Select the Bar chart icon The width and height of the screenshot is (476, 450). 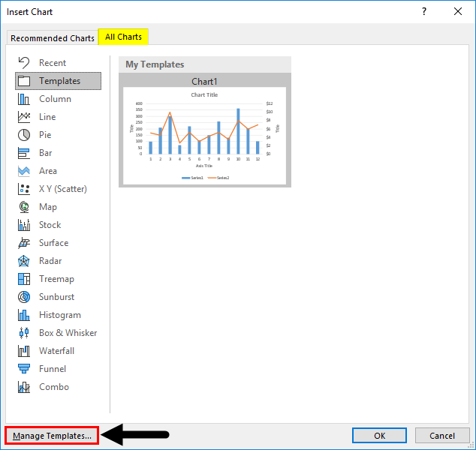click(x=24, y=153)
